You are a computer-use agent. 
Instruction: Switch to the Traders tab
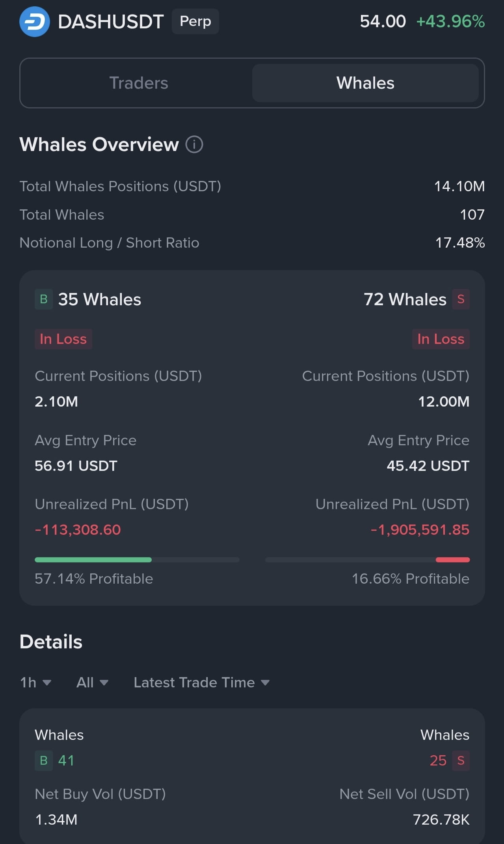tap(139, 83)
